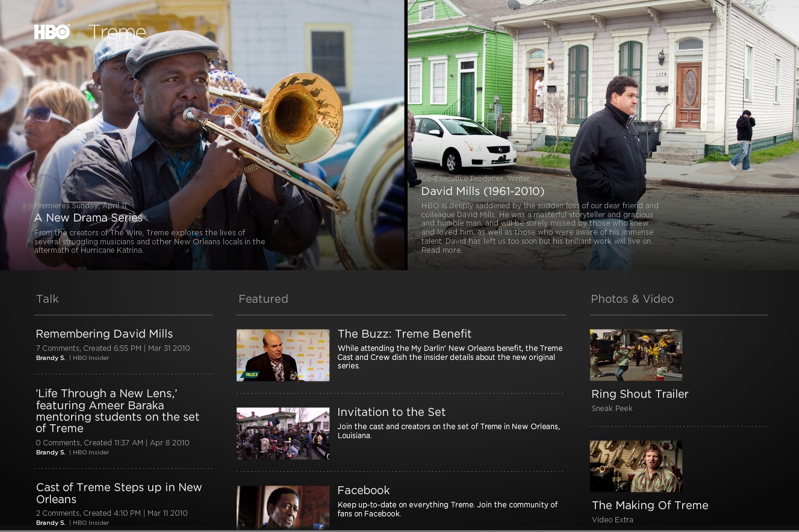Open the 'Facebook' featured title
The width and height of the screenshot is (799, 532).
pyautogui.click(x=364, y=490)
